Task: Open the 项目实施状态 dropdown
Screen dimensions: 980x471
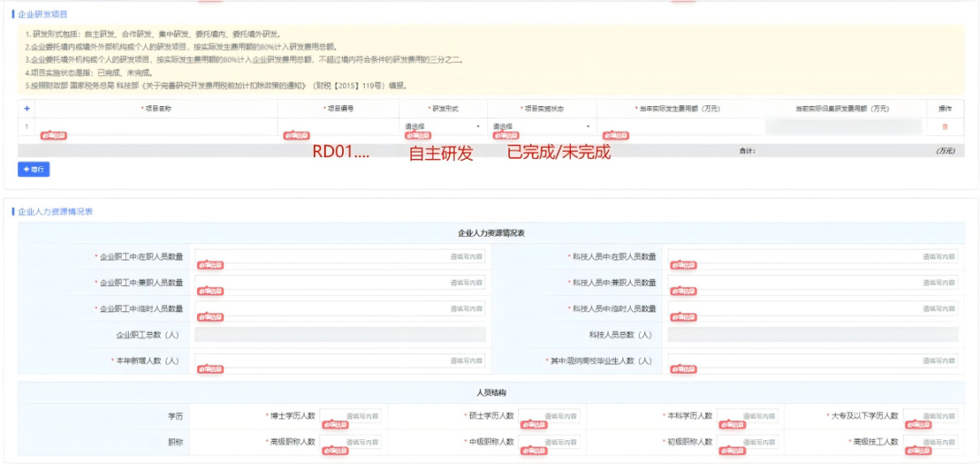Action: (542, 126)
